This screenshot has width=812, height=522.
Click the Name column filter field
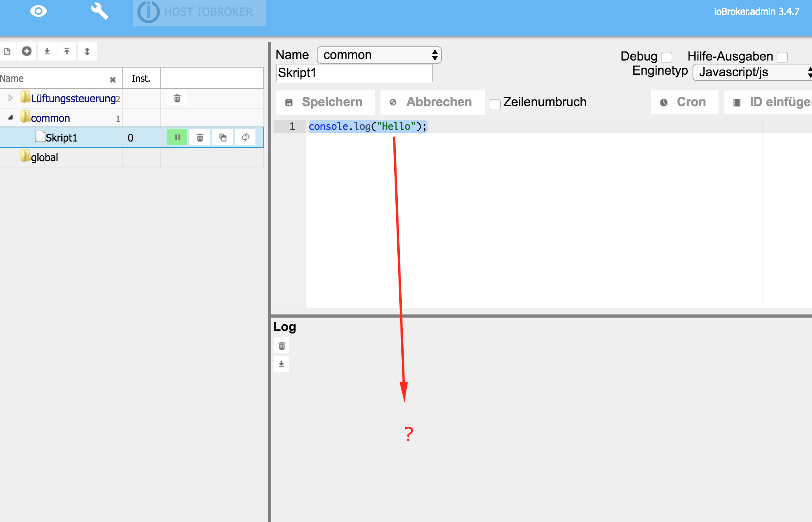click(54, 79)
